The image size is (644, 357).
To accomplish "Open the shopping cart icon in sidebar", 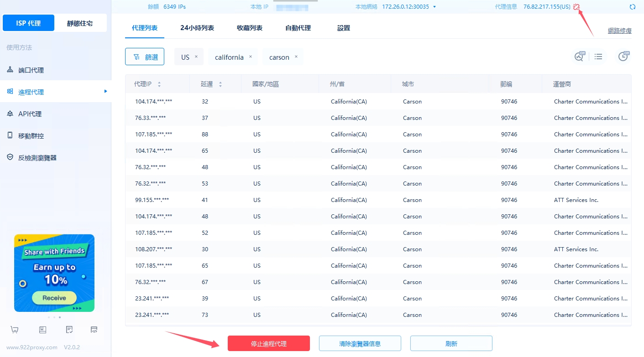I will click(15, 330).
